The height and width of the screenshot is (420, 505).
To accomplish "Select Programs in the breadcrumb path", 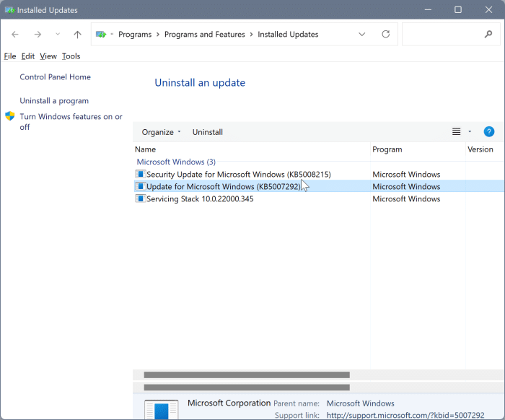I will pos(135,34).
